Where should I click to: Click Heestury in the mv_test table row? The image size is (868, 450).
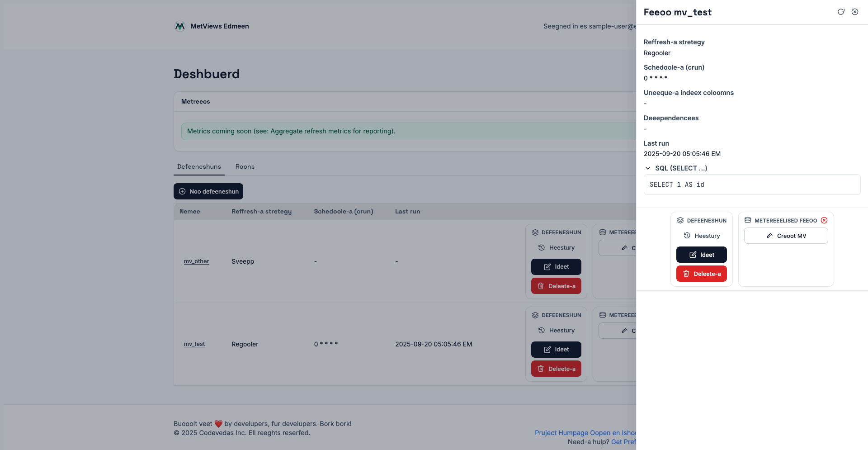(x=556, y=330)
